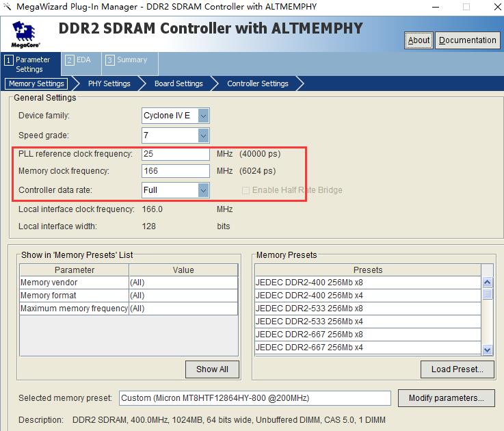Click the presets list scrollbar thumb
Screen dimensions: 504x431
coord(488,293)
